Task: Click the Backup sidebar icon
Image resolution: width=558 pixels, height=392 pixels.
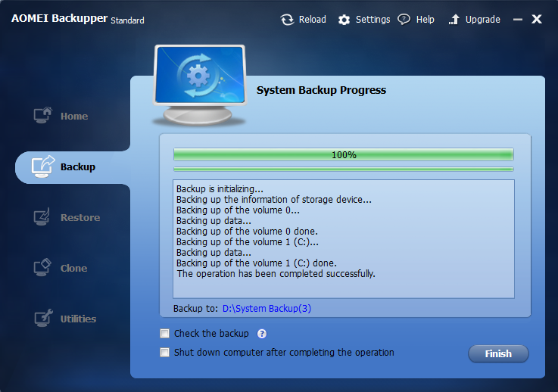Action: [x=42, y=166]
